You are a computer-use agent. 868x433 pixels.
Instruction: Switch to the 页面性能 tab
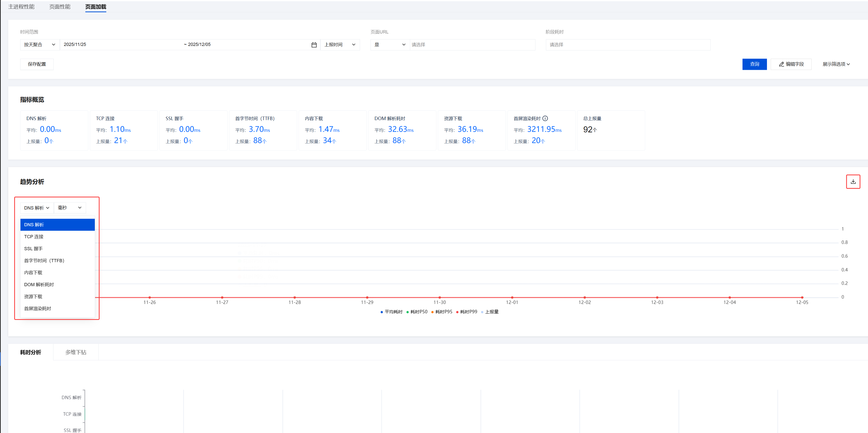[60, 7]
